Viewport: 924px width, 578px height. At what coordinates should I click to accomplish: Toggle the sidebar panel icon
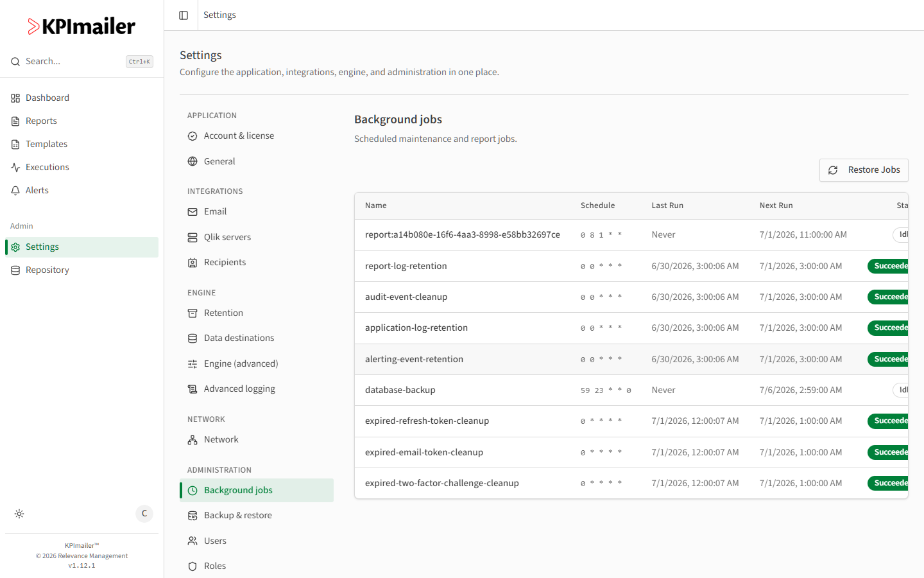pos(184,15)
